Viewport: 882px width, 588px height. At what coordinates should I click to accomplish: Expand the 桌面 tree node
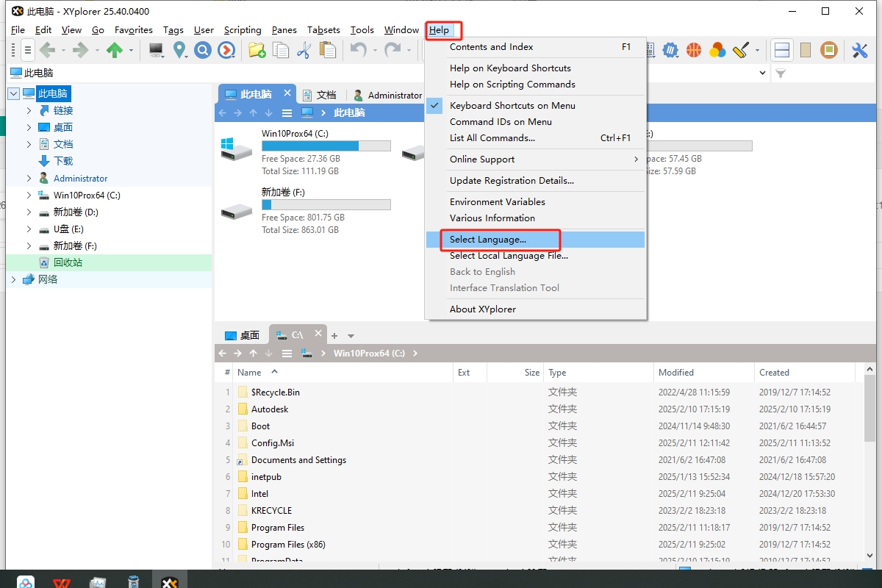(29, 127)
